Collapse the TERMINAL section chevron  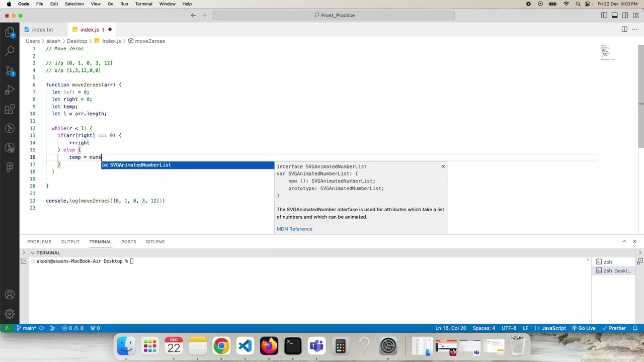(32, 253)
